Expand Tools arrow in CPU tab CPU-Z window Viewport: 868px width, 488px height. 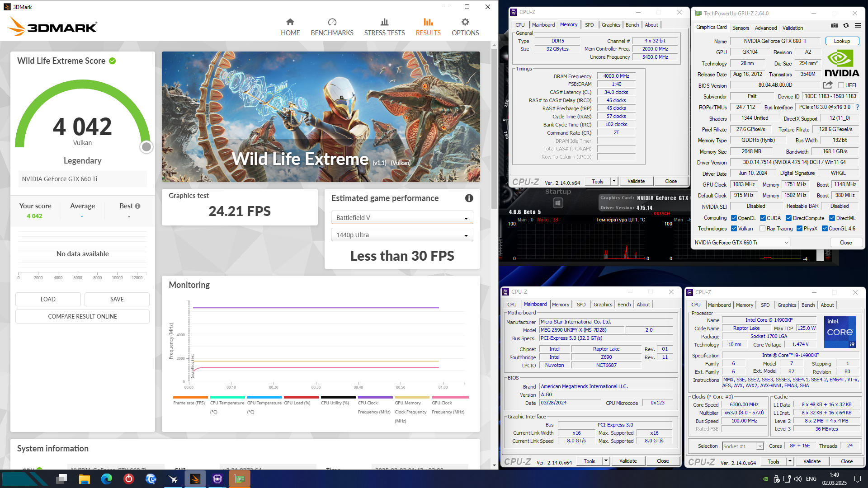(x=790, y=461)
